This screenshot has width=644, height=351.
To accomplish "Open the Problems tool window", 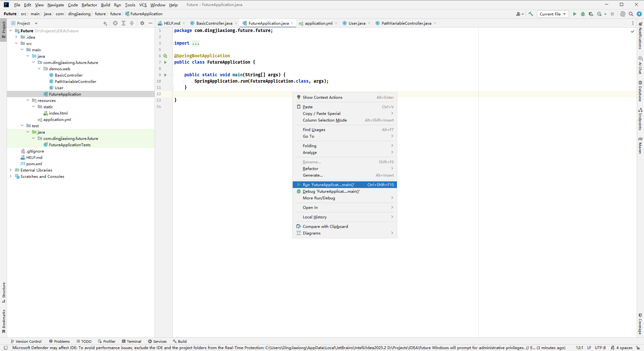I will 59,341.
